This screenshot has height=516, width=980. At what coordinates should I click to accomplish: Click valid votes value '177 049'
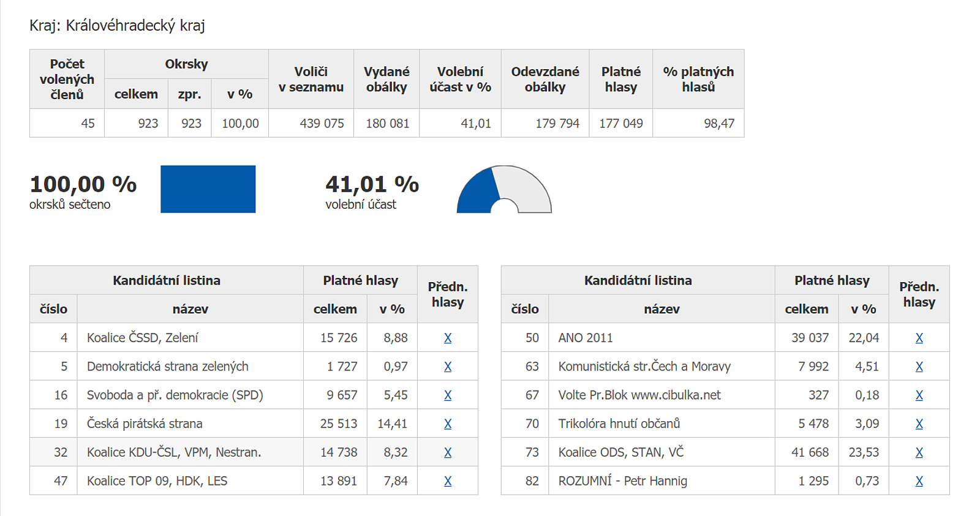click(621, 124)
